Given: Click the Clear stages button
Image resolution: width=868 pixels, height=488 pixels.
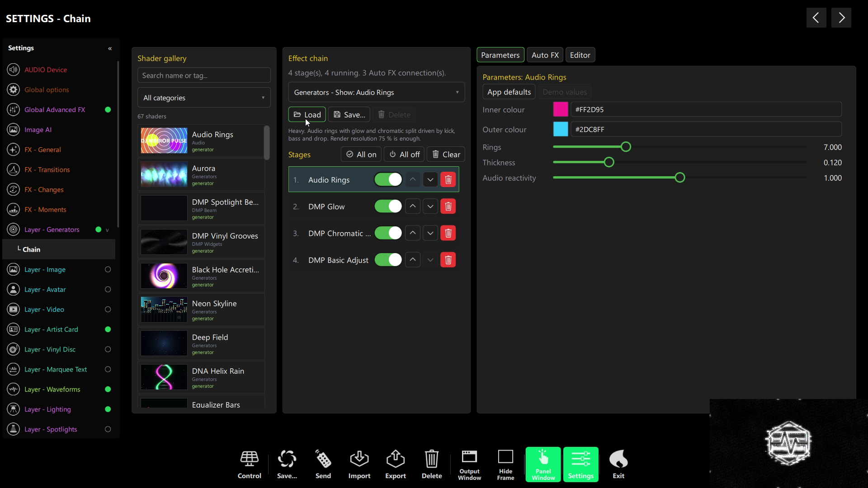Looking at the screenshot, I should pyautogui.click(x=446, y=155).
